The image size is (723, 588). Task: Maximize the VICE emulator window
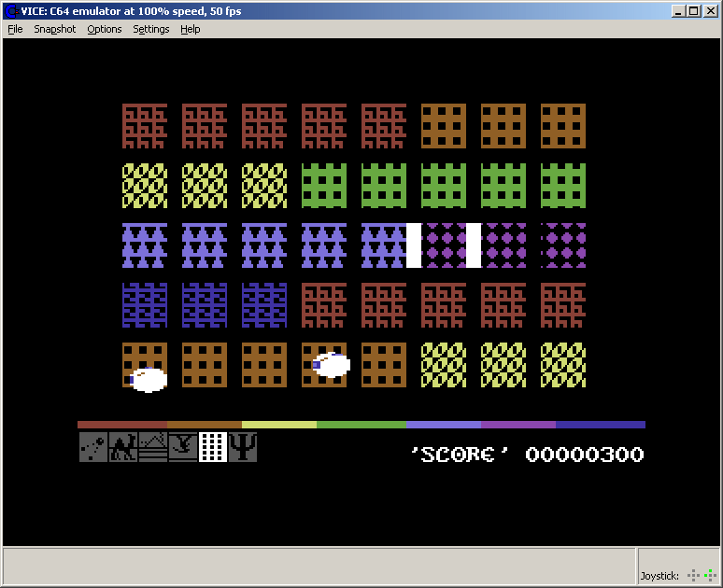[693, 11]
